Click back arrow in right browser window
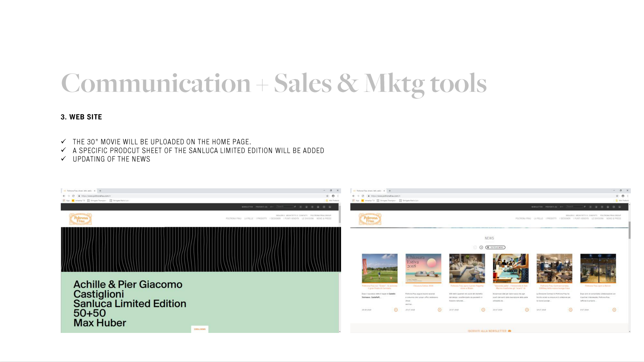Viewport: 644px width, 362px height. click(x=353, y=196)
